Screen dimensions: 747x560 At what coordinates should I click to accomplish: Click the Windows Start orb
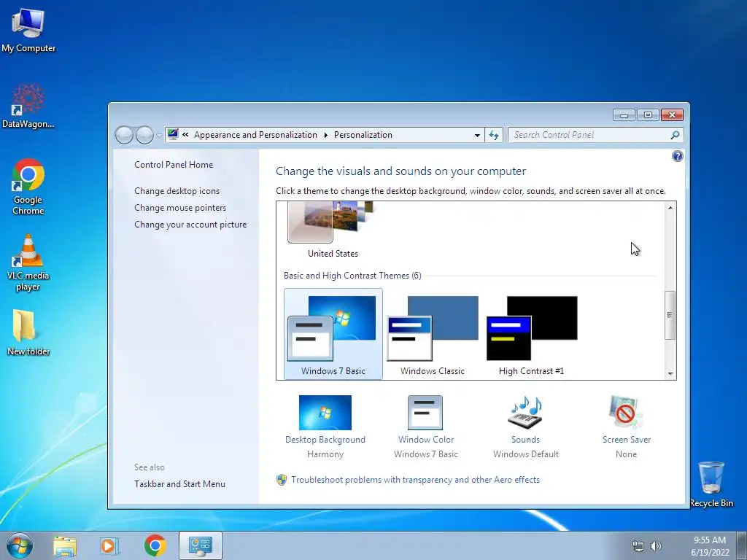(x=20, y=545)
